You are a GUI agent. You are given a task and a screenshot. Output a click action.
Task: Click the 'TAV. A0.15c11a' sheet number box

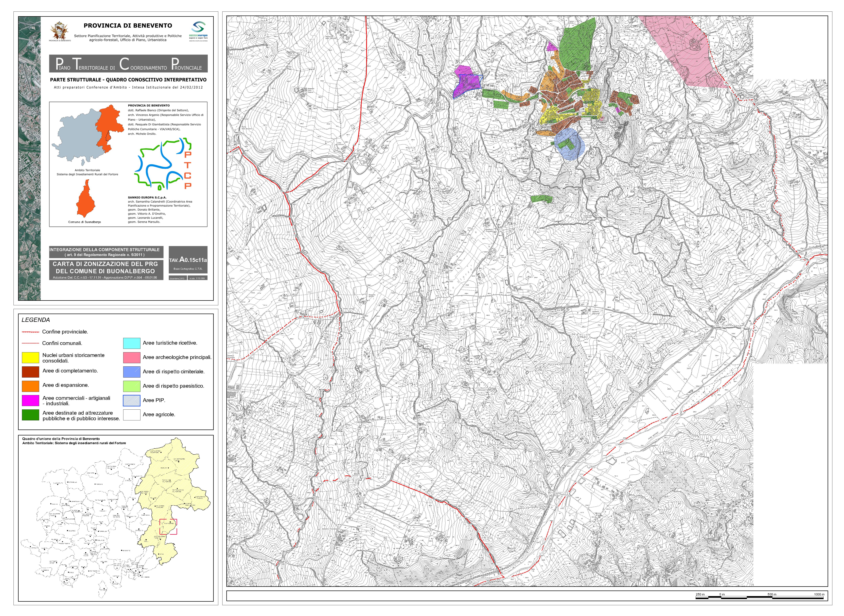tap(188, 260)
